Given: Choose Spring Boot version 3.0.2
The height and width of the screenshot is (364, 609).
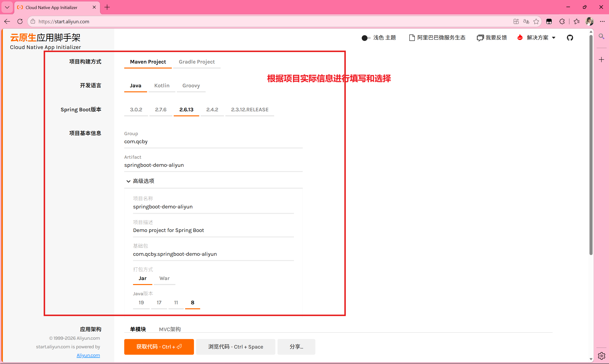Looking at the screenshot, I should pyautogui.click(x=136, y=110).
